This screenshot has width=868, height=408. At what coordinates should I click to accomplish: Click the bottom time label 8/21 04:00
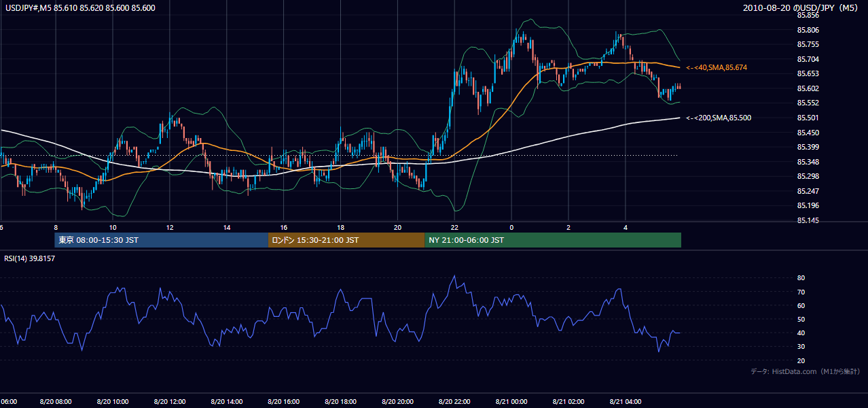click(626, 402)
